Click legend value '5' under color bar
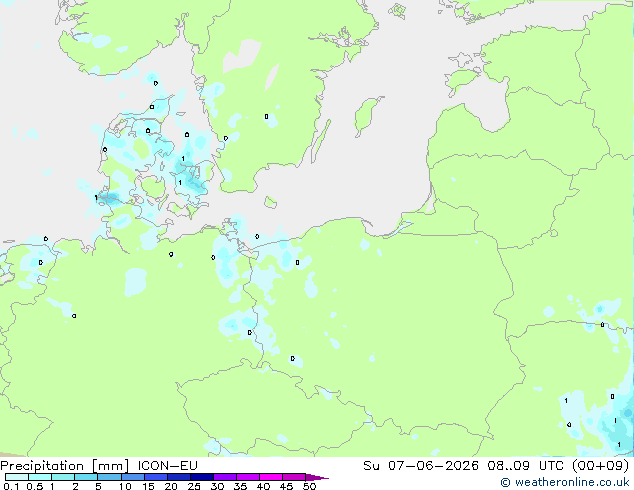Image resolution: width=634 pixels, height=490 pixels. click(98, 486)
